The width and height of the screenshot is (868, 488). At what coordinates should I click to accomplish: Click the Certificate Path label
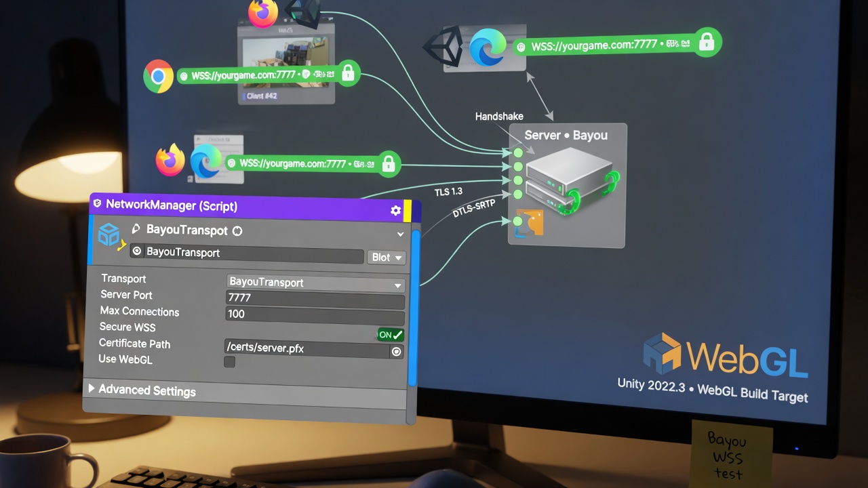pos(134,344)
